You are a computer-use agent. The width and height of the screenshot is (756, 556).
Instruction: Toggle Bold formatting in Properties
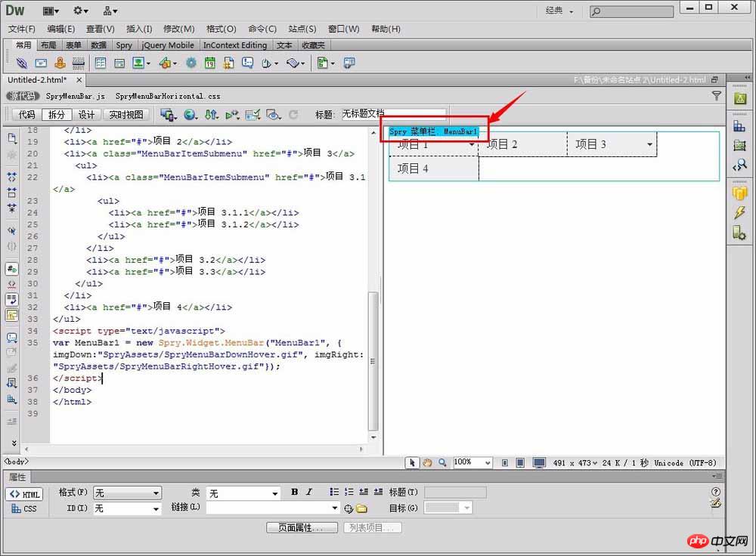point(295,492)
